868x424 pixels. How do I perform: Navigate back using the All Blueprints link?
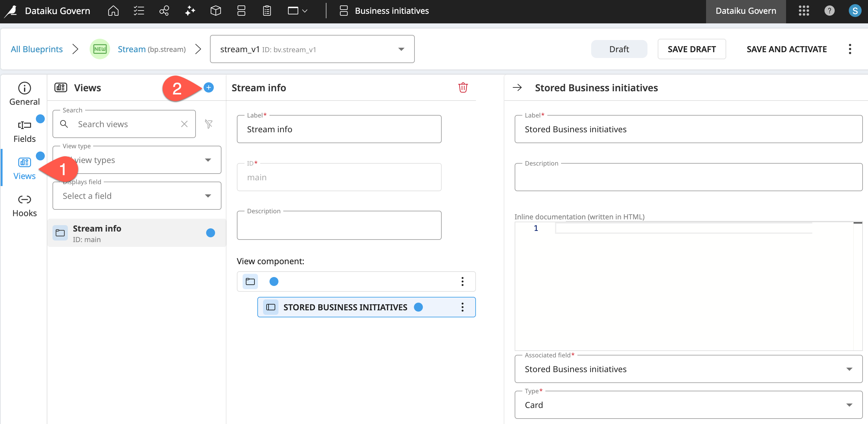pyautogui.click(x=36, y=49)
